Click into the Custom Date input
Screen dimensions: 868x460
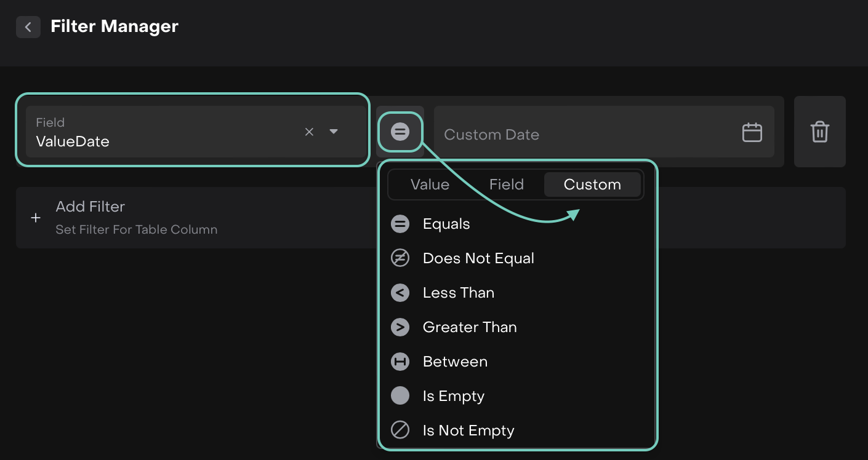(x=585, y=135)
